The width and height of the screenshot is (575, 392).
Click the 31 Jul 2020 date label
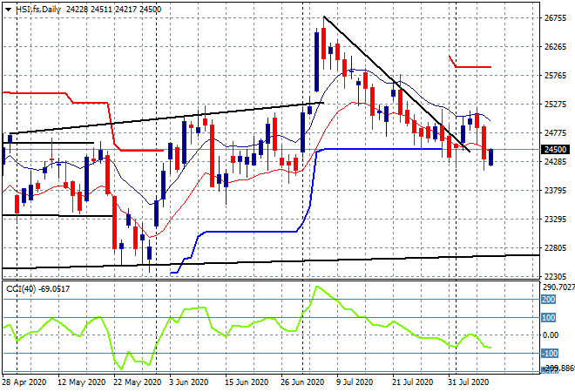tap(468, 382)
